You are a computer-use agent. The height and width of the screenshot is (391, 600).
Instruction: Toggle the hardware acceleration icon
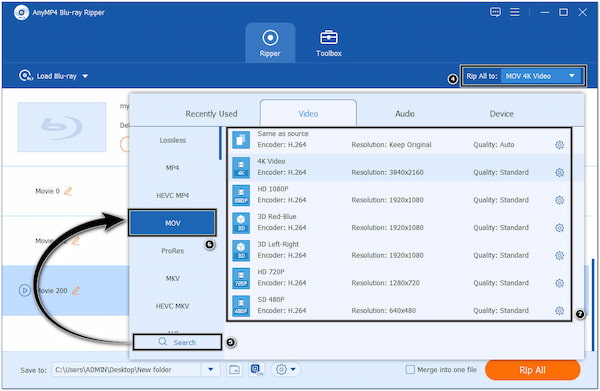click(x=257, y=370)
